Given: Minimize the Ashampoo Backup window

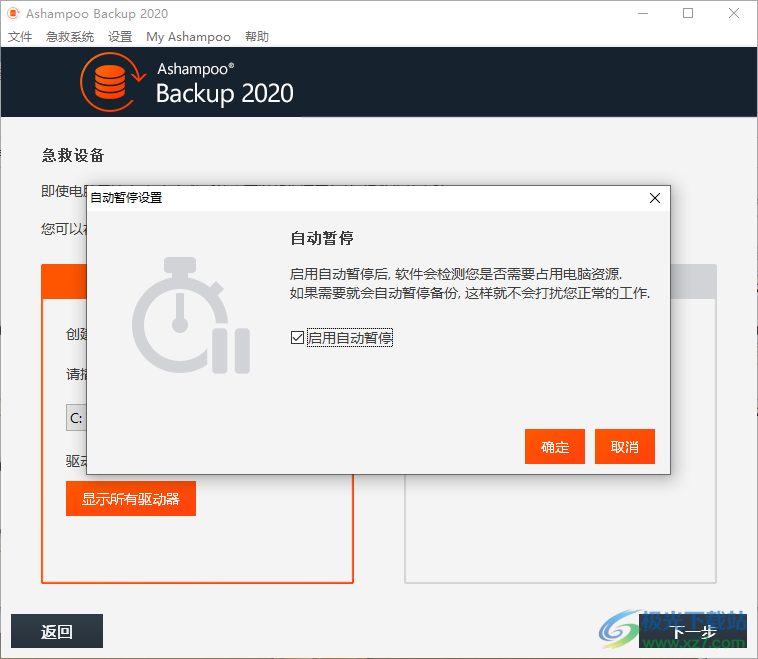Looking at the screenshot, I should (x=642, y=14).
